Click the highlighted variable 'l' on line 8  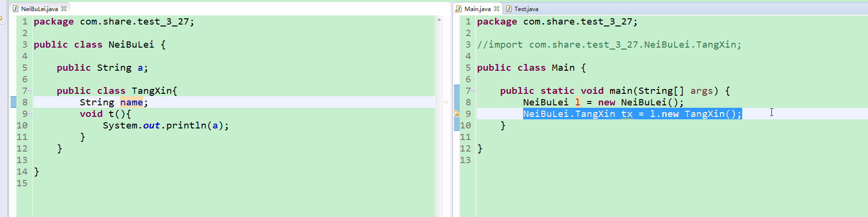(578, 102)
